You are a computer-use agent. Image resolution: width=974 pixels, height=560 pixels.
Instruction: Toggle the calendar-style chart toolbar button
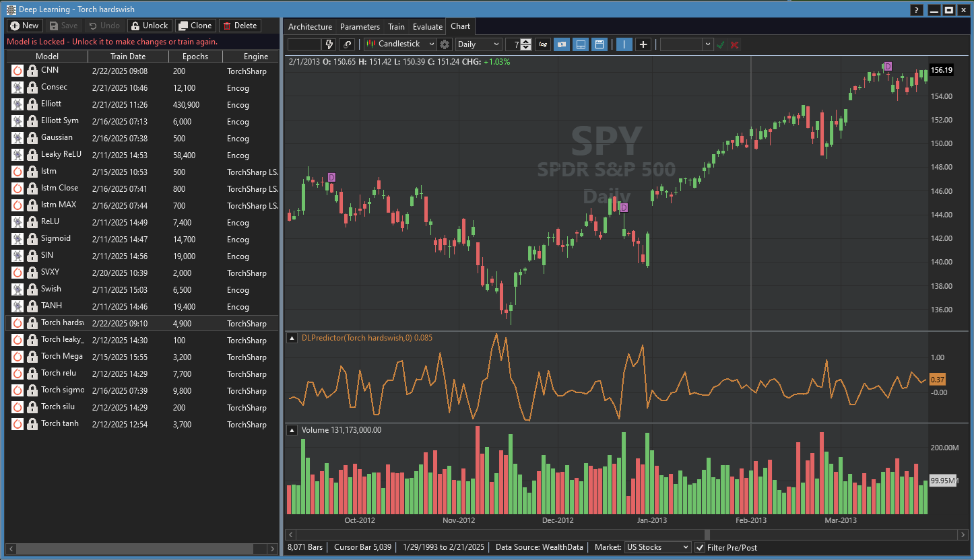(x=599, y=44)
